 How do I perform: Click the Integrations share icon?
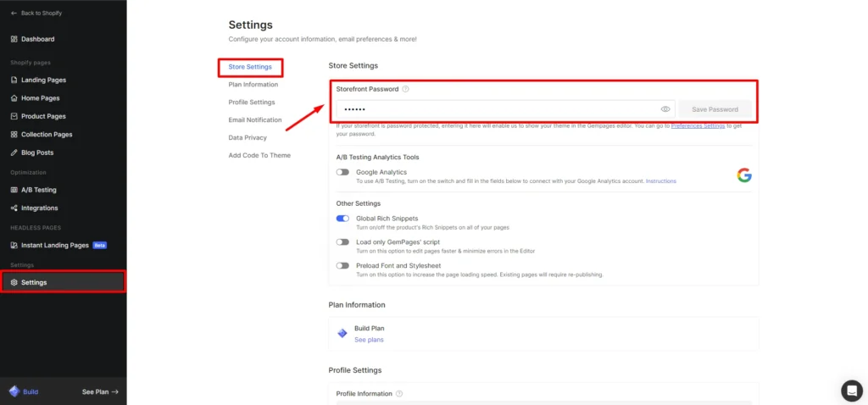point(14,208)
